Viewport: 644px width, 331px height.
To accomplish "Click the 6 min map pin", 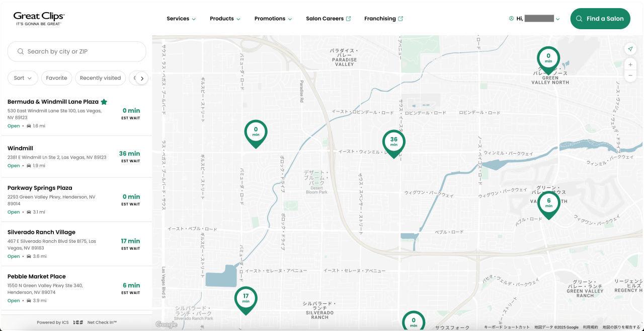I will coord(548,204).
